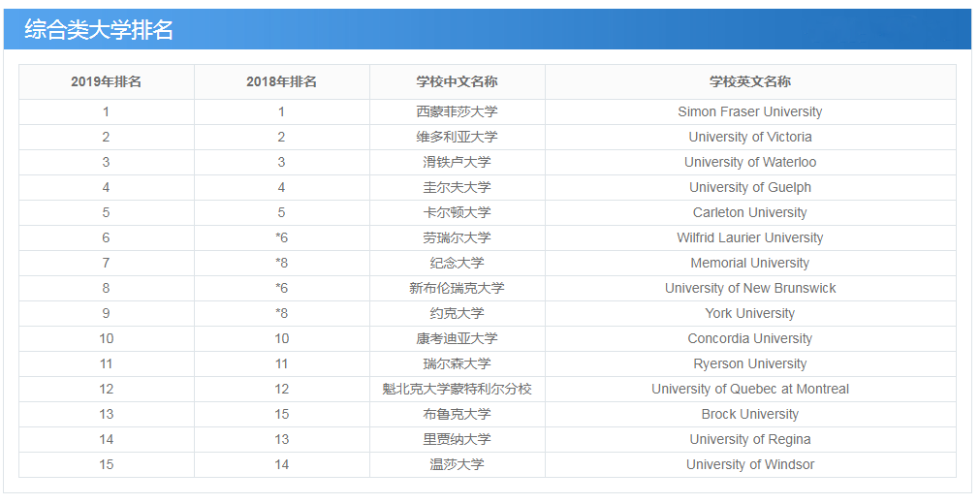Click the 学校中文名称 column header

click(457, 82)
